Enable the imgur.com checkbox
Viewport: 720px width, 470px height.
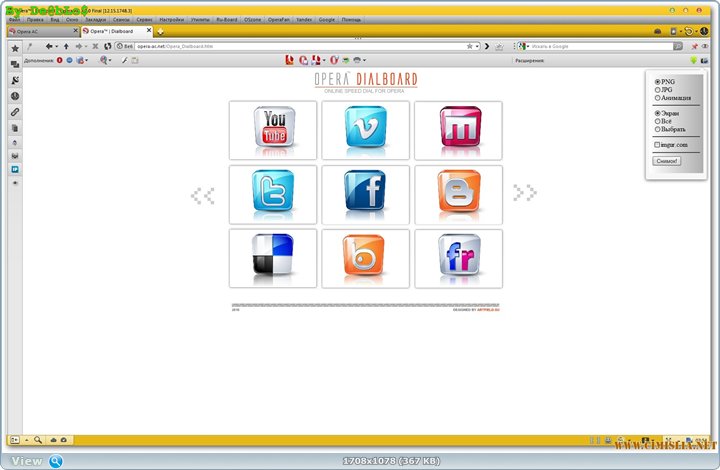657,144
